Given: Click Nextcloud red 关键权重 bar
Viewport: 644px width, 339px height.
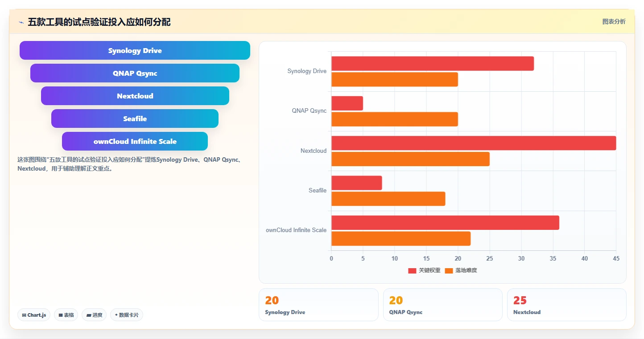Looking at the screenshot, I should 474,143.
